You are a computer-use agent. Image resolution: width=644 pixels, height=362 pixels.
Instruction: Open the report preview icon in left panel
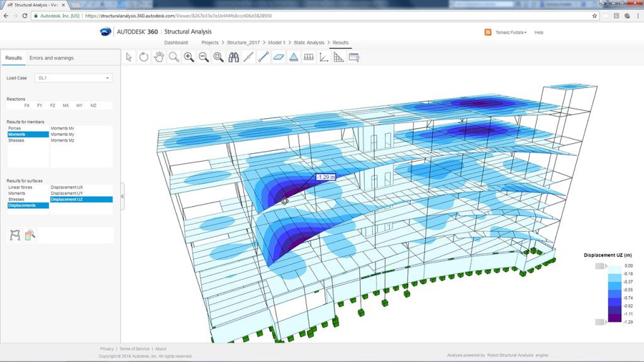coord(30,234)
